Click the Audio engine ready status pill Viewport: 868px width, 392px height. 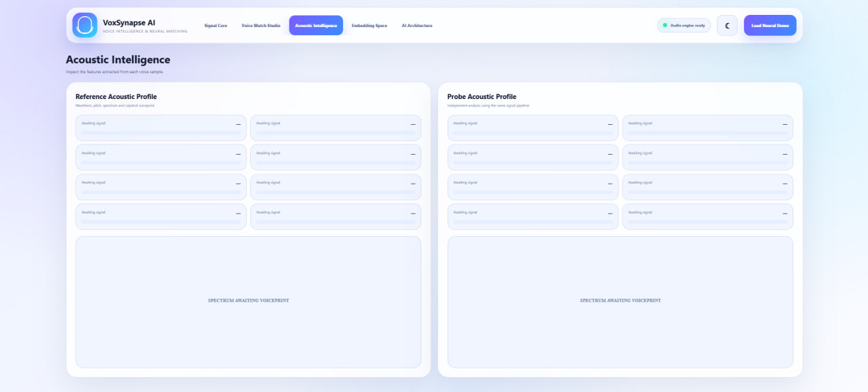[x=684, y=25]
